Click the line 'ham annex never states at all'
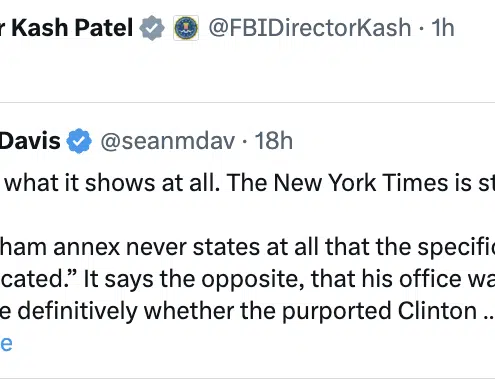 coord(247,247)
